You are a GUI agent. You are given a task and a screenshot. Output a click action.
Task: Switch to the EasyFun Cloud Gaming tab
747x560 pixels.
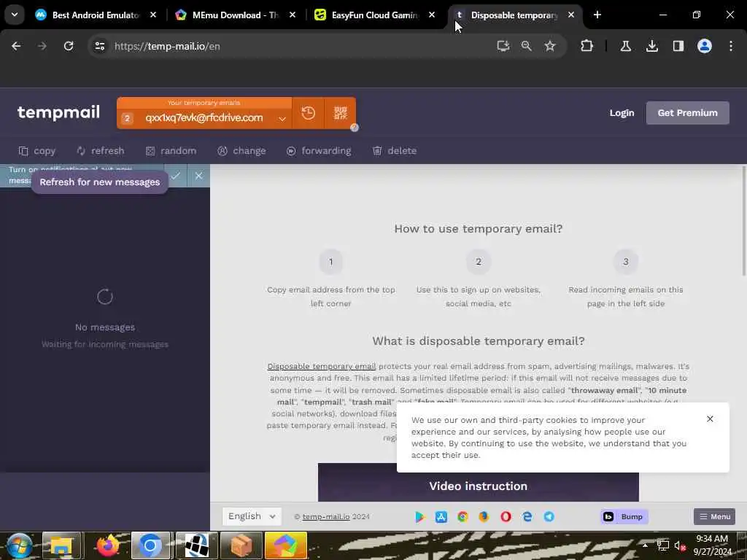[374, 15]
